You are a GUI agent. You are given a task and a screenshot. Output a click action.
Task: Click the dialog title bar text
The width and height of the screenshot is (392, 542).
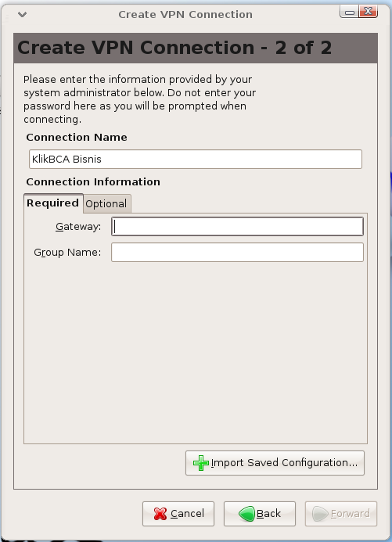click(185, 15)
